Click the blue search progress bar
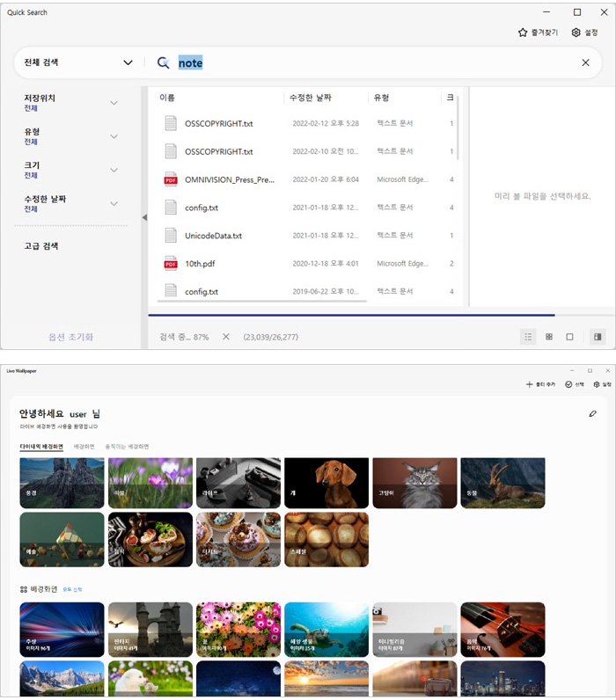This screenshot has height=700, width=616. [x=351, y=315]
